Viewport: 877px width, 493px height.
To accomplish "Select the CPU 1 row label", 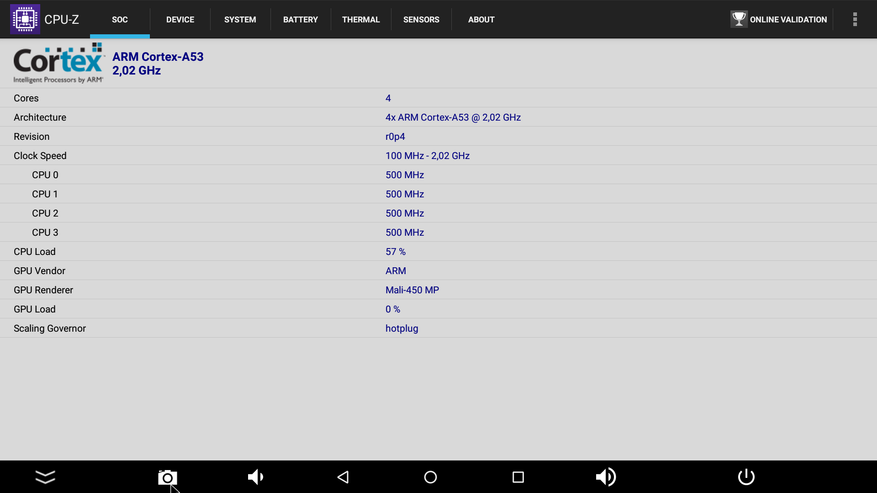I will click(x=45, y=194).
